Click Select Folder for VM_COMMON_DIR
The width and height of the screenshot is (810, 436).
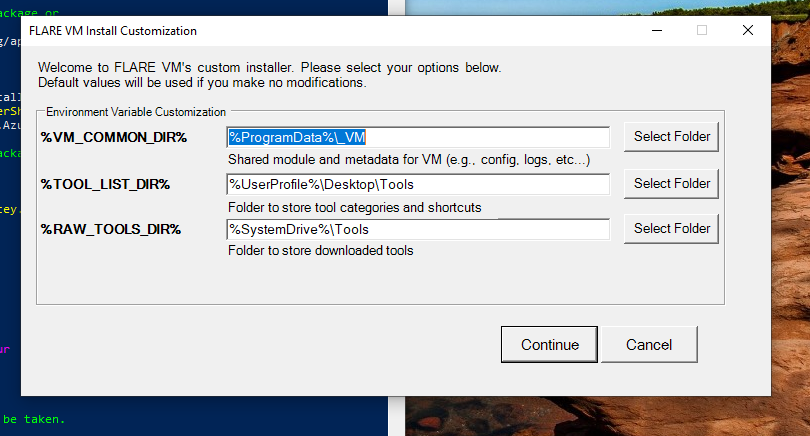(672, 137)
